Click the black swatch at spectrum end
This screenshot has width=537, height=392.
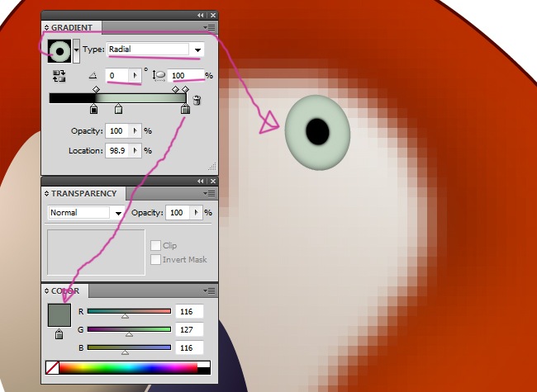[x=204, y=371]
